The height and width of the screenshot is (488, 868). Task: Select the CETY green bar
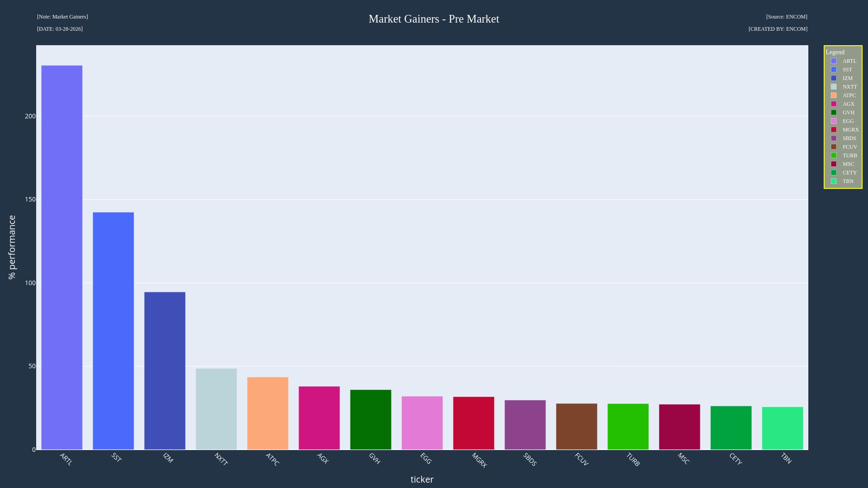pyautogui.click(x=731, y=428)
